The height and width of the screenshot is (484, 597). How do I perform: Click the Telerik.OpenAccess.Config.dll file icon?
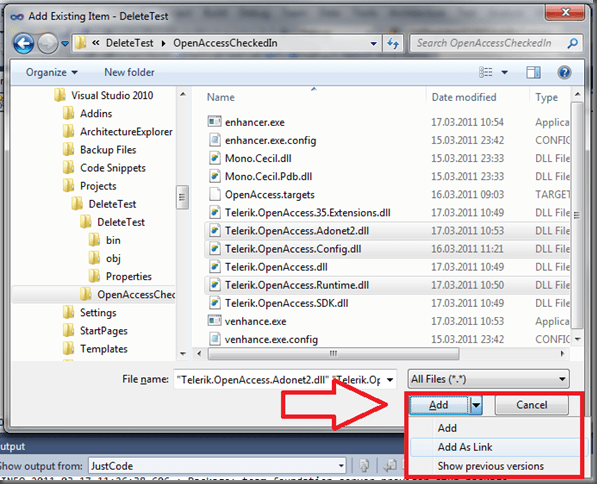point(215,249)
